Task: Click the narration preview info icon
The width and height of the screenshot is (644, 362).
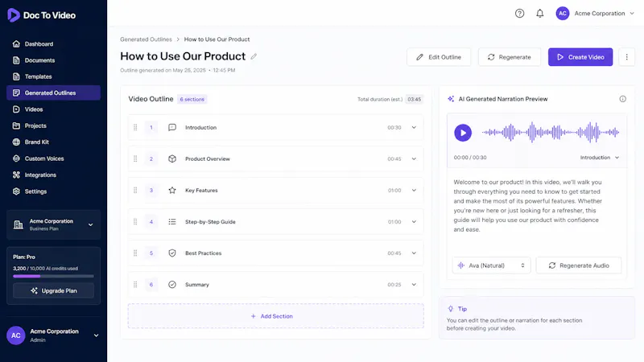Action: click(622, 99)
